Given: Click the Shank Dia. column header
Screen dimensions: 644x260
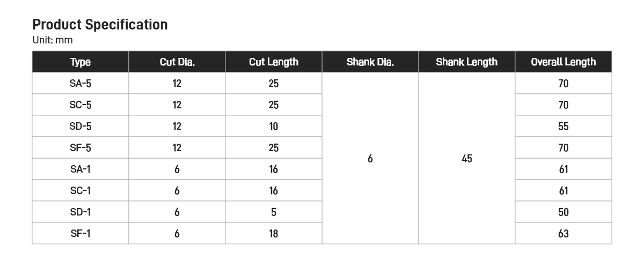Looking at the screenshot, I should (x=370, y=62).
